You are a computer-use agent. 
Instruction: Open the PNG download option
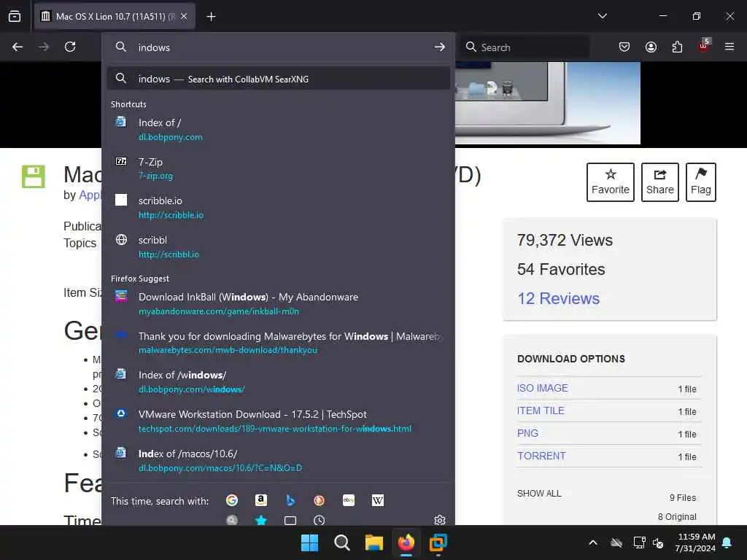(x=527, y=433)
